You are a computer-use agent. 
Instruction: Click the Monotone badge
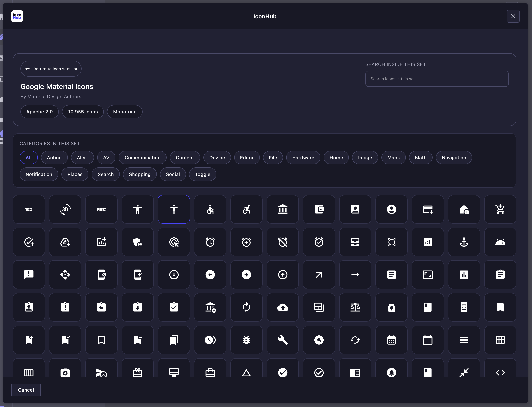[x=125, y=112]
